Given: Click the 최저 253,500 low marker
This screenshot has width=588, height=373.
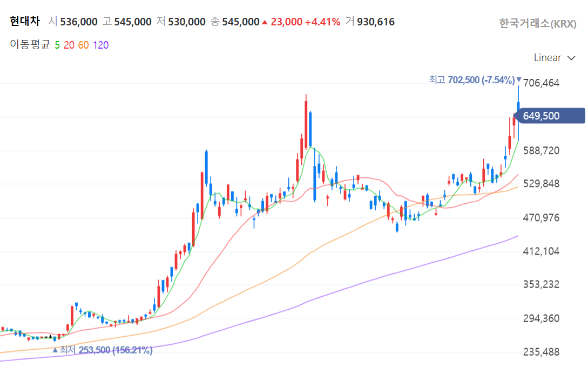Looking at the screenshot, I should click(x=103, y=350).
